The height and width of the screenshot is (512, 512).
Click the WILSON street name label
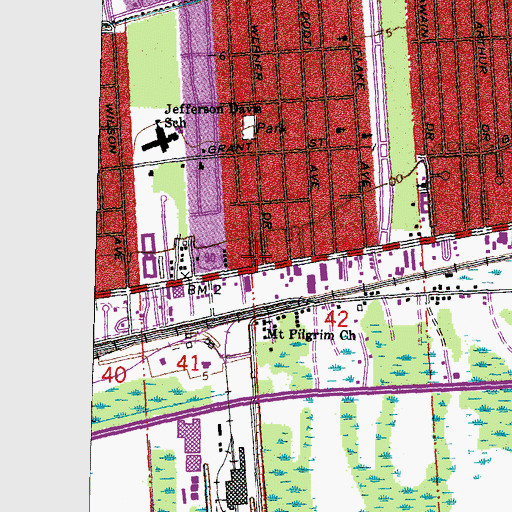[111, 129]
